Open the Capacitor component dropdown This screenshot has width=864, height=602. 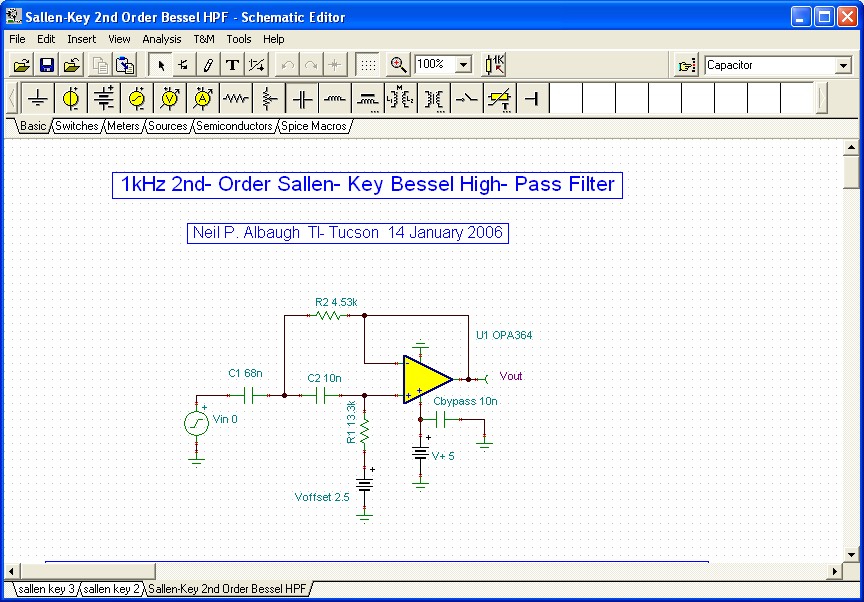pyautogui.click(x=843, y=66)
